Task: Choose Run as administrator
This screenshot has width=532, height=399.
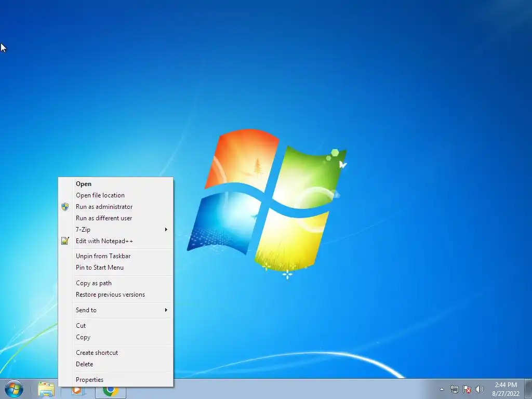Action: (116, 207)
